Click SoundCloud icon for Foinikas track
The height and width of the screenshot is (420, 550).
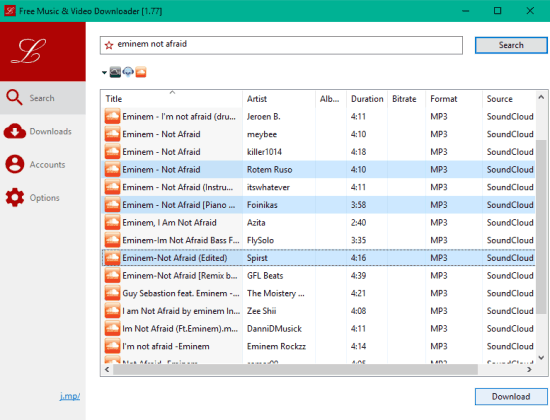(112, 205)
